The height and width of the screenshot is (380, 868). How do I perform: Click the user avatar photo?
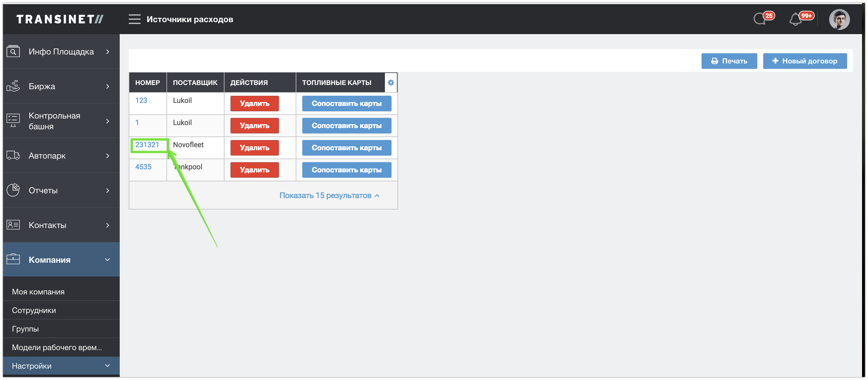pos(839,19)
